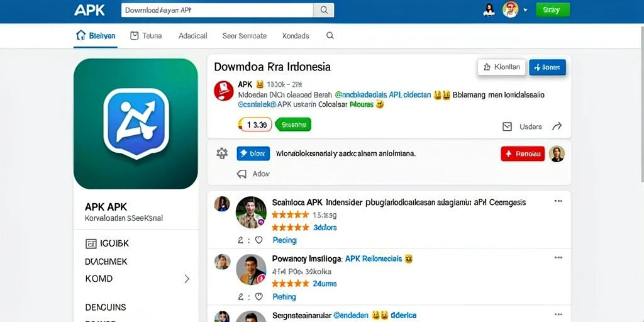Click small avatar beside Powanory Imsilioga review
The width and height of the screenshot is (644, 322).
[222, 262]
